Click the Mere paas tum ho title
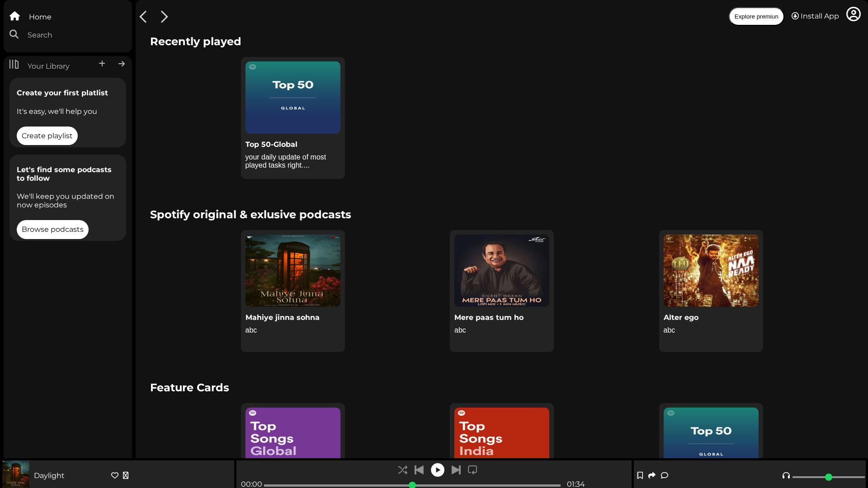Screen dimensions: 868x488 [489, 317]
